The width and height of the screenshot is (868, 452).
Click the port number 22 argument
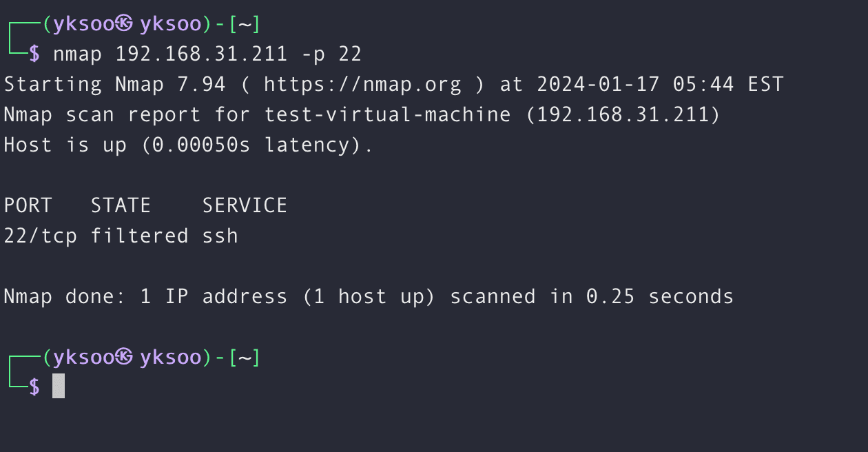click(x=350, y=54)
